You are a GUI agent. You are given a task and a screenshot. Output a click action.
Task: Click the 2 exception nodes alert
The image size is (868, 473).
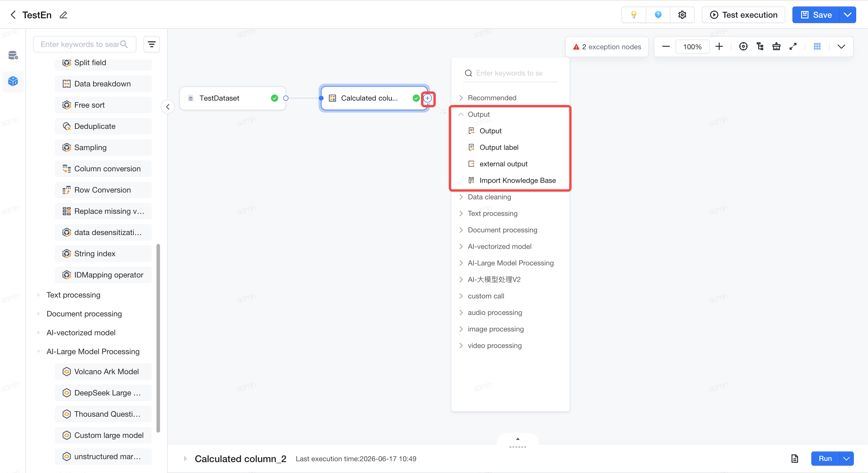[607, 47]
